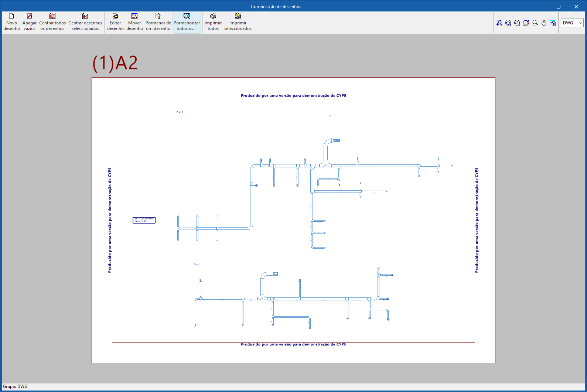
Task: Zoom in with the x2 magnifier
Action: [517, 23]
